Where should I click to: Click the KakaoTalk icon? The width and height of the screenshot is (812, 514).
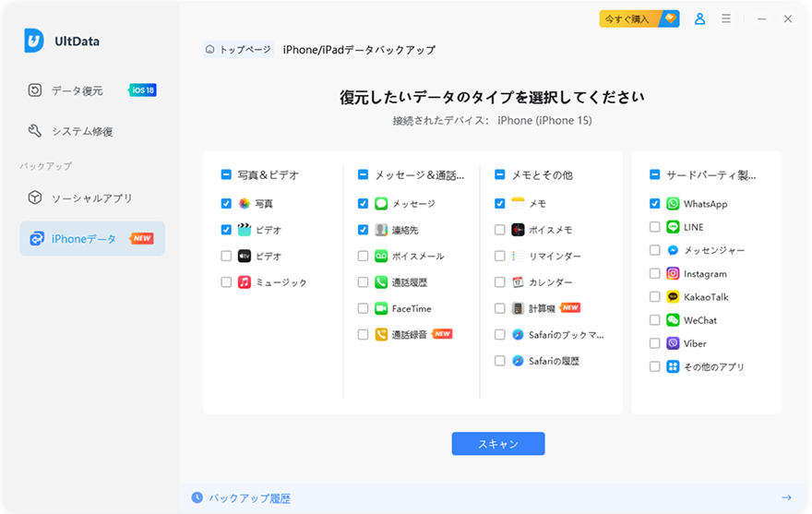[x=673, y=297]
